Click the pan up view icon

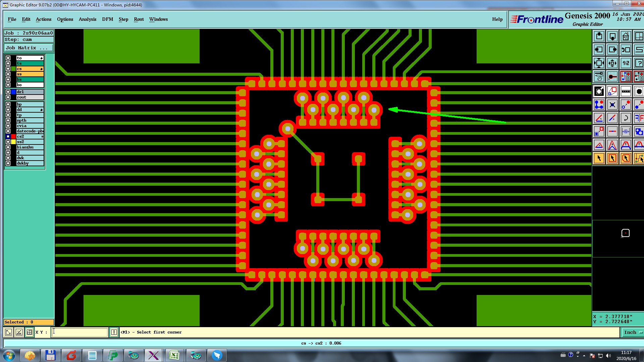[599, 36]
